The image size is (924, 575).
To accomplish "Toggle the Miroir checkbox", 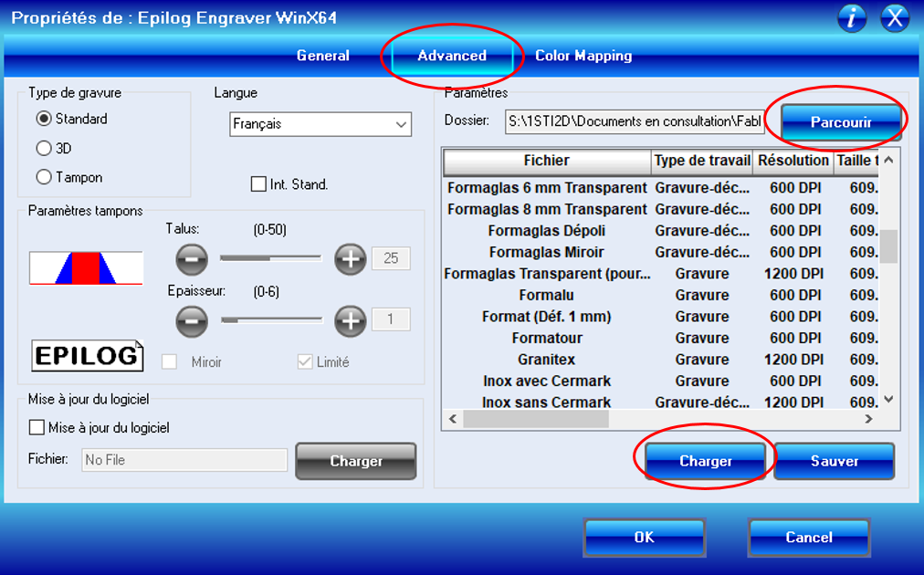I will (169, 361).
